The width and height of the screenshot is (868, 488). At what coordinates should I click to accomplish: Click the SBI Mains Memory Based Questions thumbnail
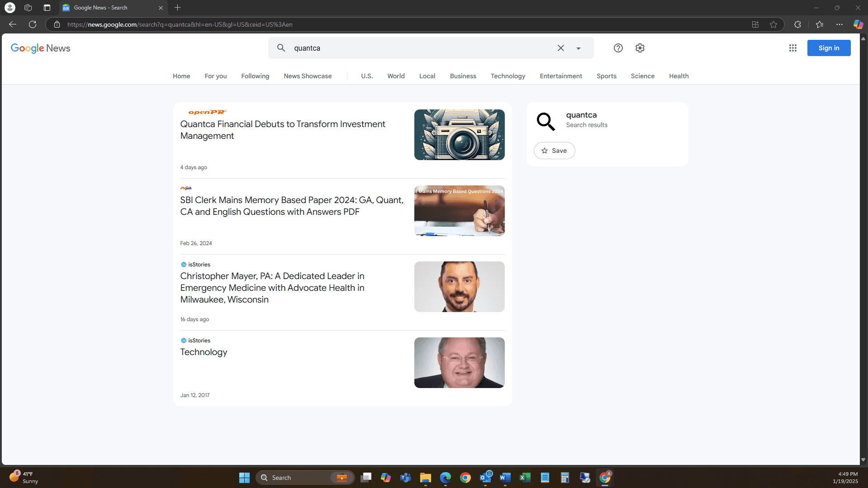459,211
